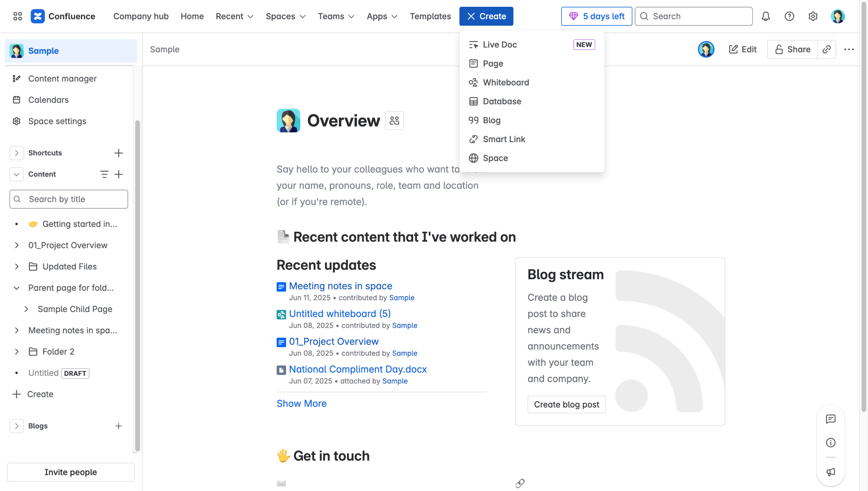The image size is (868, 491).
Task: Select Whiteboard from Create menu
Action: click(x=532, y=82)
